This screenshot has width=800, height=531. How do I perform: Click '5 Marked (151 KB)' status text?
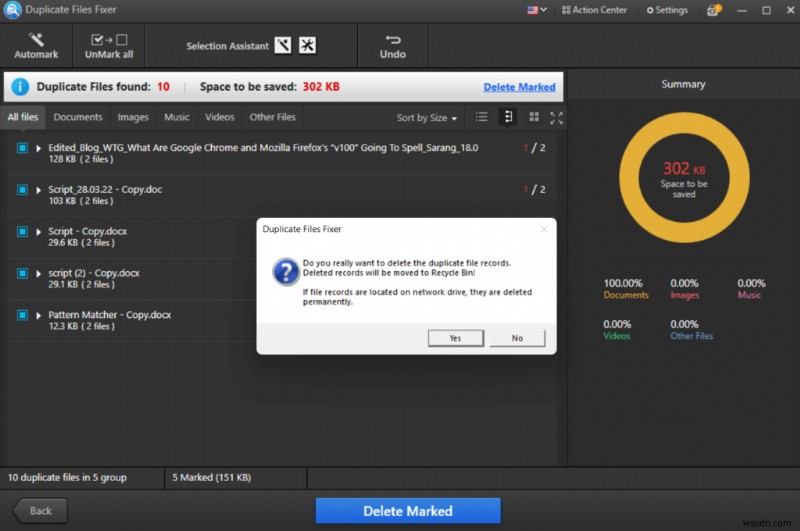point(211,477)
